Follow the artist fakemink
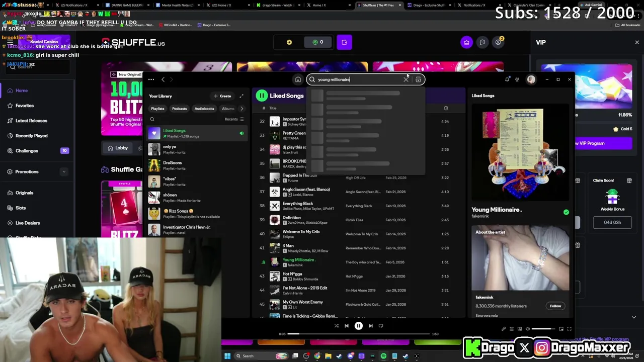644x362 pixels. click(555, 306)
